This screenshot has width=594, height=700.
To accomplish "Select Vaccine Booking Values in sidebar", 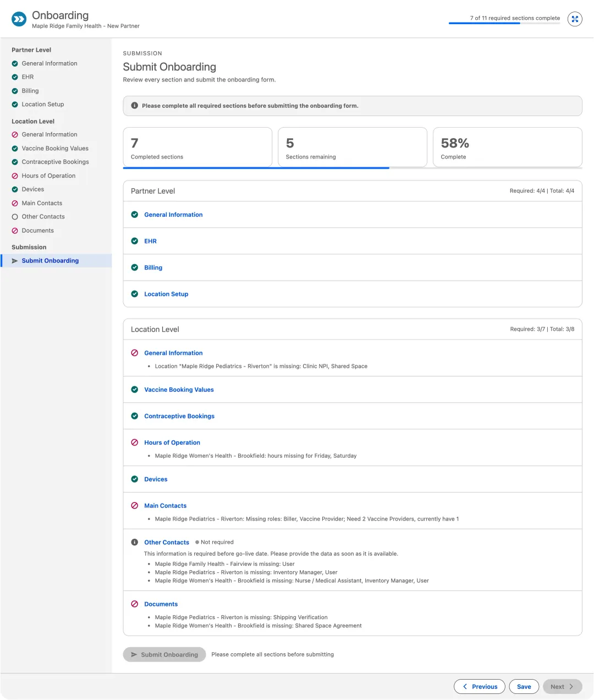I will pyautogui.click(x=56, y=148).
